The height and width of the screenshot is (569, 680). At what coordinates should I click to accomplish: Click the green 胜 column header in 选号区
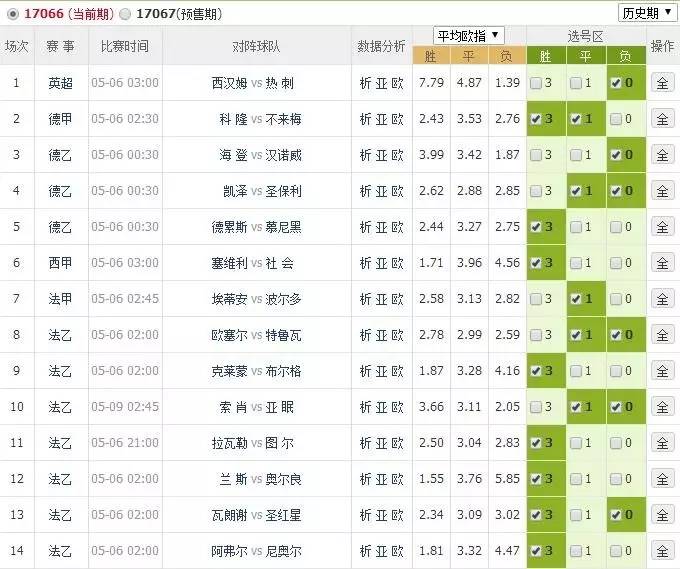[546, 56]
